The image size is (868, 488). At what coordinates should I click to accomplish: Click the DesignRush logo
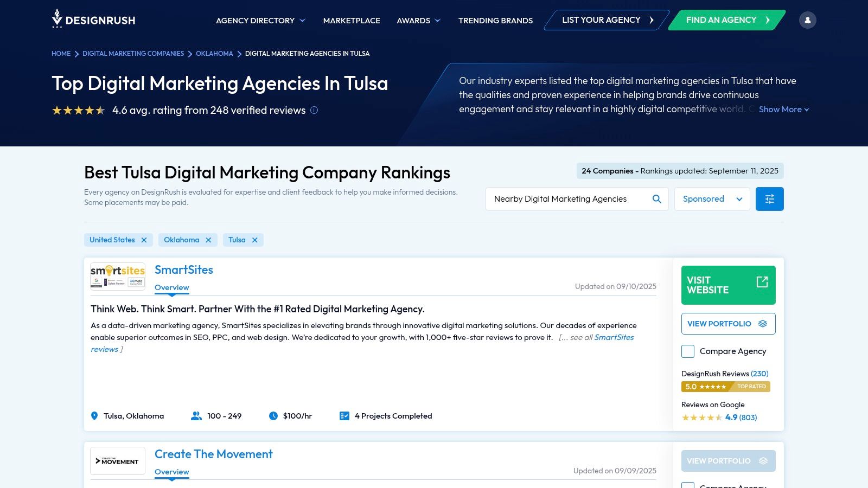click(93, 20)
